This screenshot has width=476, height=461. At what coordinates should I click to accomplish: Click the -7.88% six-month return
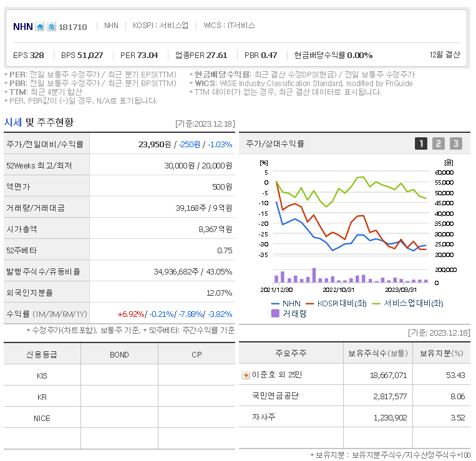pyautogui.click(x=191, y=314)
